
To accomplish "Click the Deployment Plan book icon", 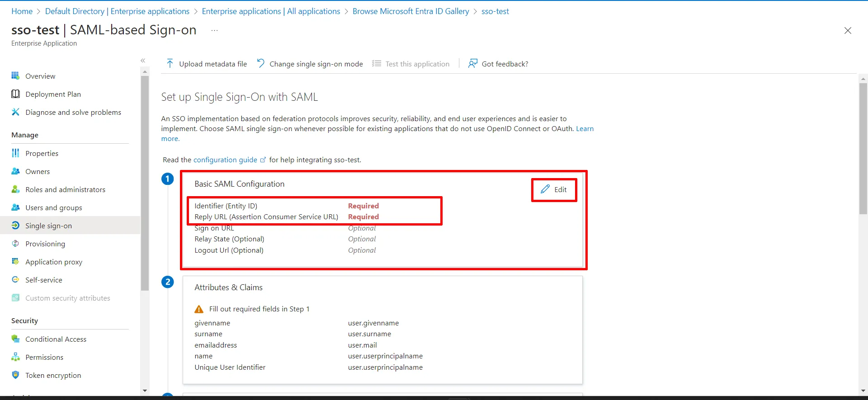I will tap(15, 94).
